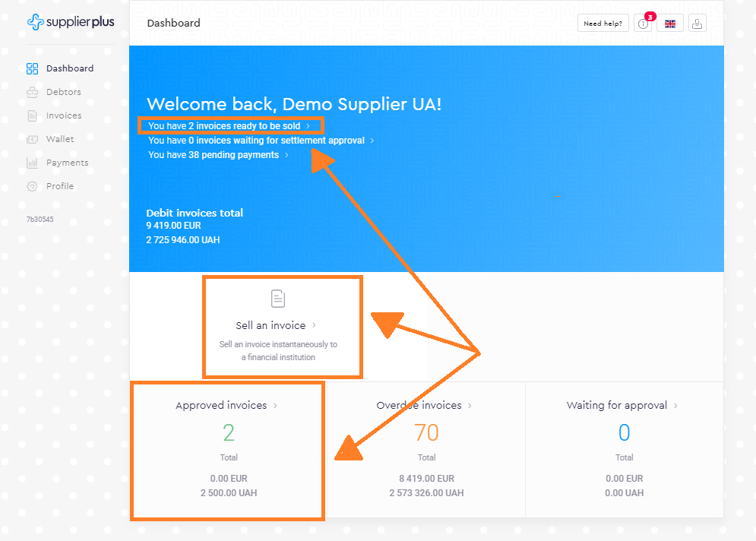Click the Payments bar chart icon
This screenshot has height=541, width=756.
(32, 163)
